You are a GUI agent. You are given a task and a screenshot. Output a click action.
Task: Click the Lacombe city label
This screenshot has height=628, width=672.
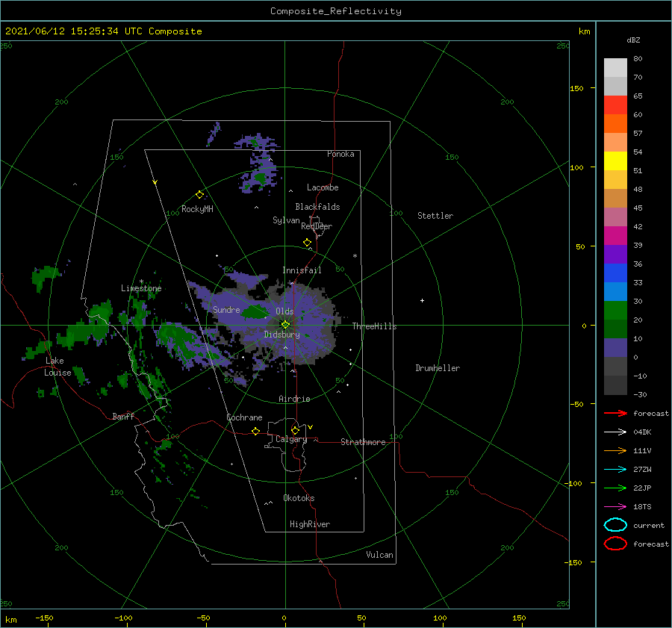323,187
